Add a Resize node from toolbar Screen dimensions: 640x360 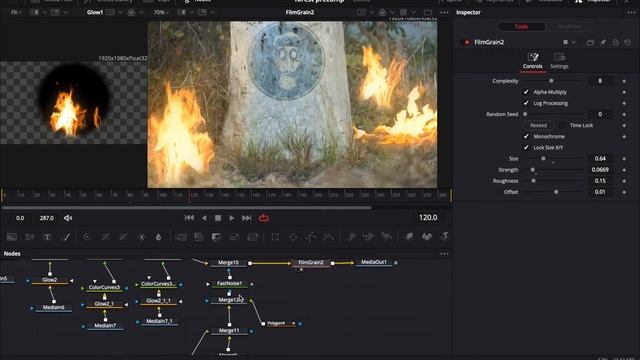coord(235,237)
